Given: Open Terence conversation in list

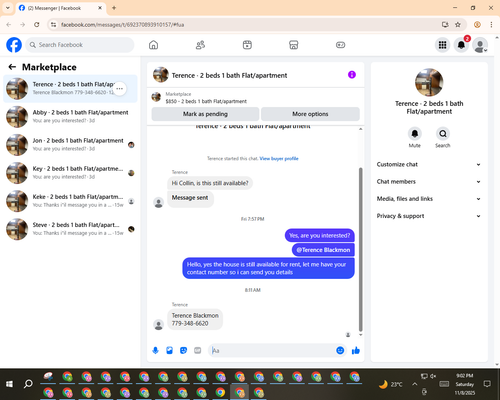Looking at the screenshot, I should point(70,89).
